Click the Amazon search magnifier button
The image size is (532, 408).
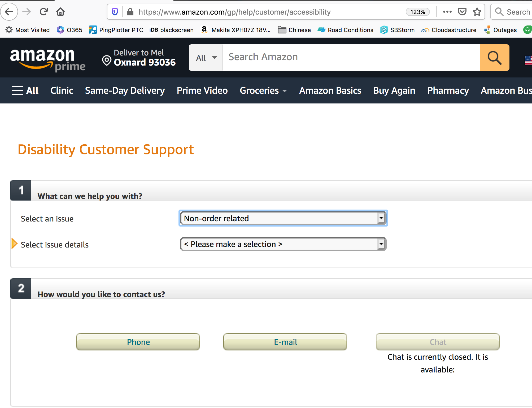pos(494,58)
